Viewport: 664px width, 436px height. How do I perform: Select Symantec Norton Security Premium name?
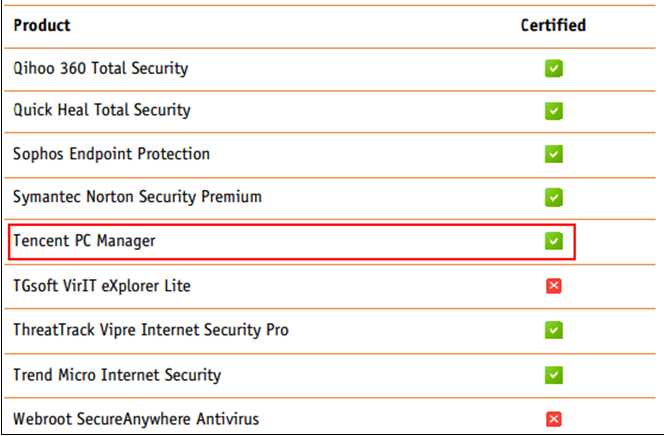(x=137, y=197)
